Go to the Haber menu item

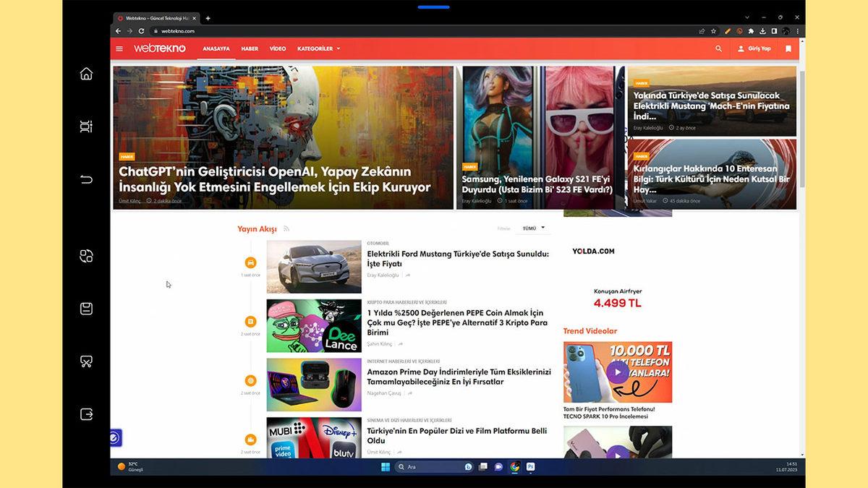pos(250,48)
